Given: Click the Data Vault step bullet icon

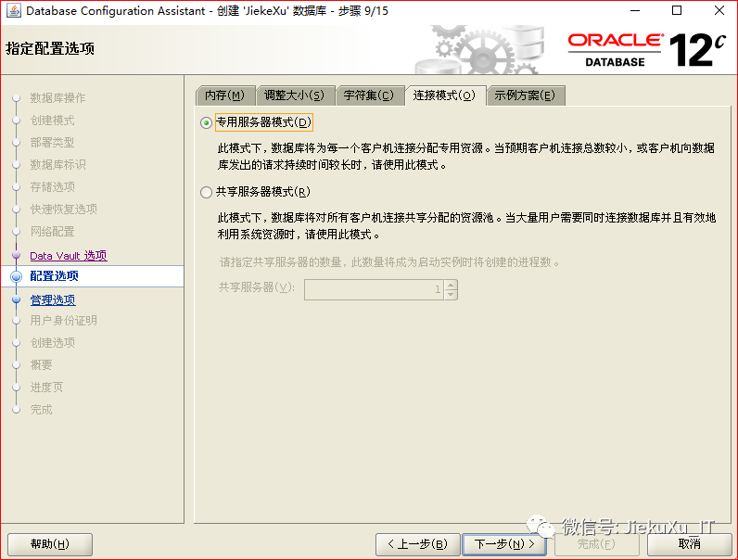Looking at the screenshot, I should tap(17, 255).
